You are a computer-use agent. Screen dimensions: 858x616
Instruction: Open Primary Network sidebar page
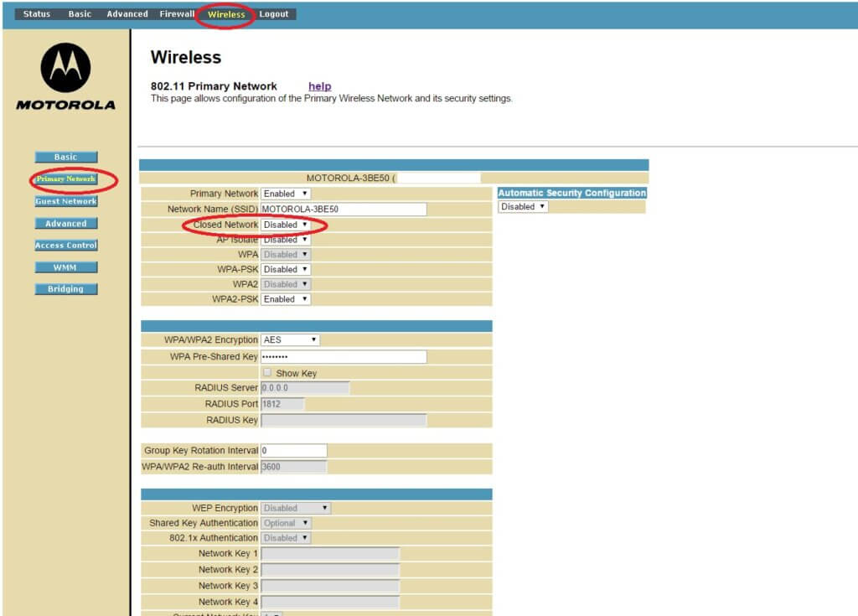click(x=66, y=179)
